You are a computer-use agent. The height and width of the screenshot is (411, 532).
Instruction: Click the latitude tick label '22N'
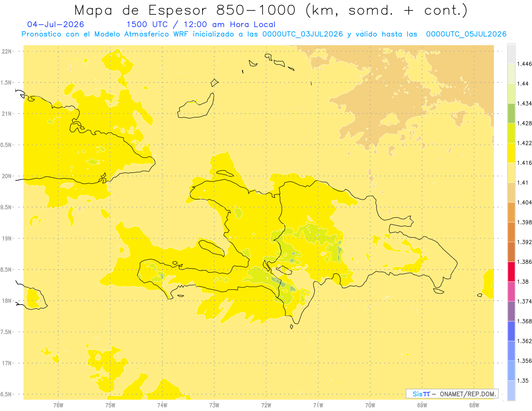tap(6, 51)
